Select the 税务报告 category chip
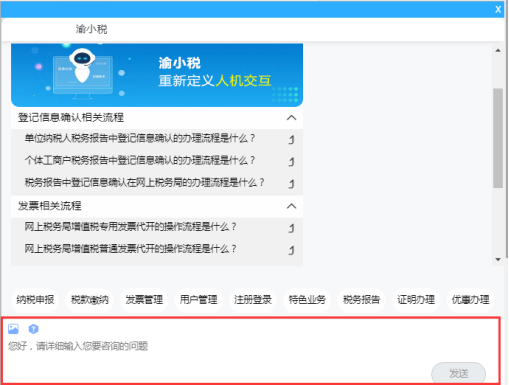This screenshot has height=385, width=509. click(361, 300)
